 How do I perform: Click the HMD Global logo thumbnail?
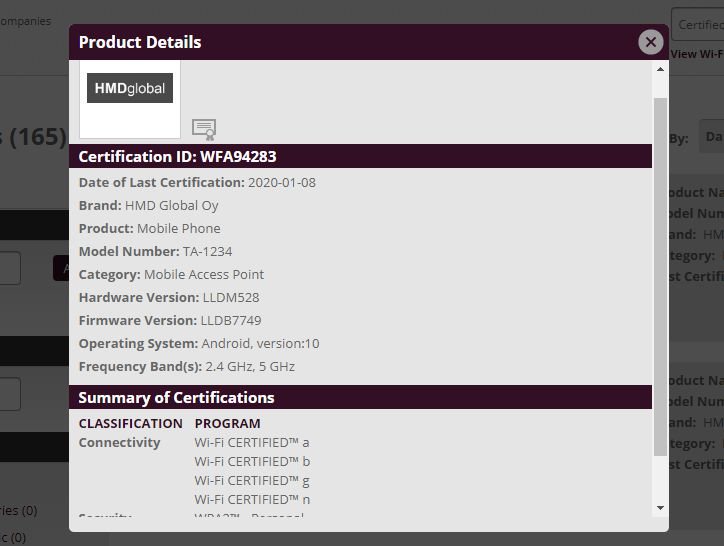[x=130, y=99]
